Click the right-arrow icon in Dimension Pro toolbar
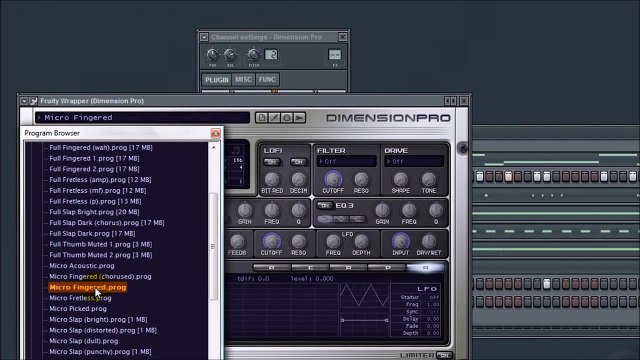The width and height of the screenshot is (640, 360). 300,118
